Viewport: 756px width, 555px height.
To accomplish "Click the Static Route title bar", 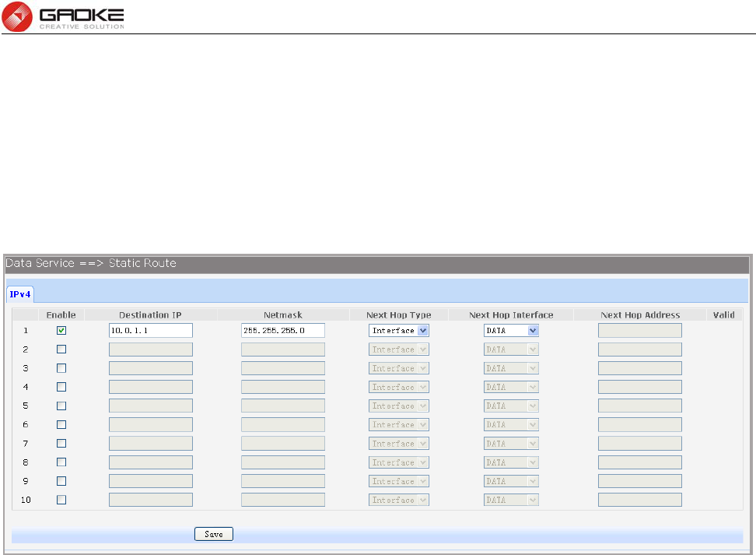I will click(x=377, y=264).
